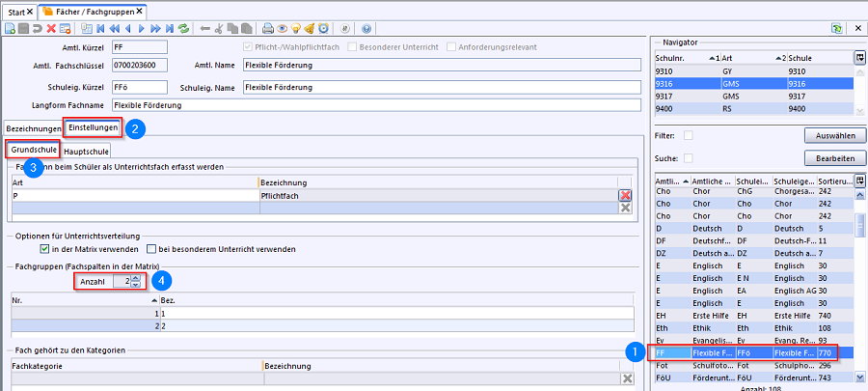
Task: Toggle Anforderungsrelevant checkbox
Action: click(451, 47)
